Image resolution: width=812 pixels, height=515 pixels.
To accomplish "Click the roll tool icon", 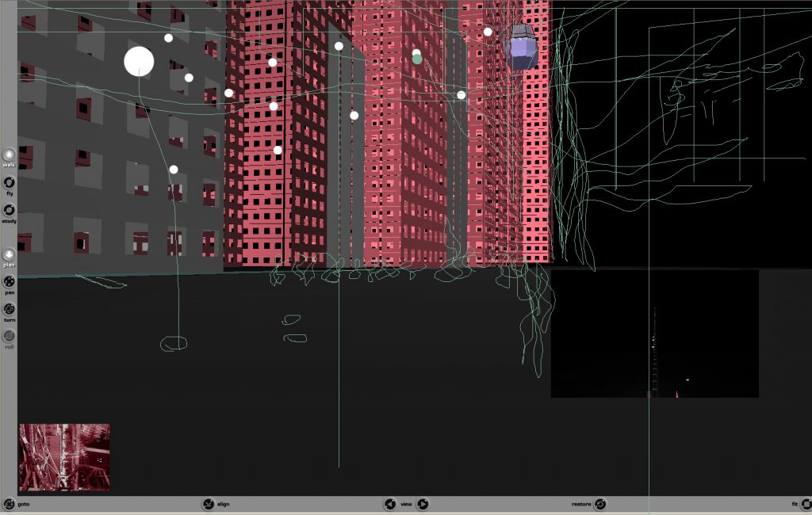I will 9,336.
